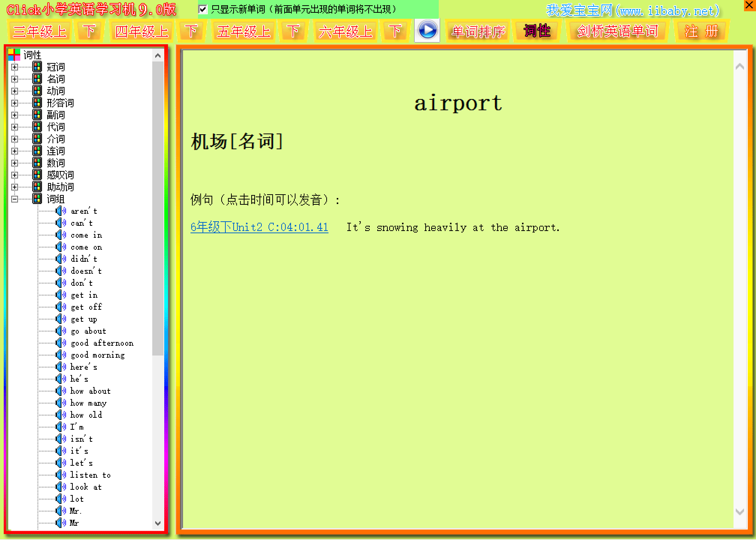Expand the 助动词 tree node

15,187
